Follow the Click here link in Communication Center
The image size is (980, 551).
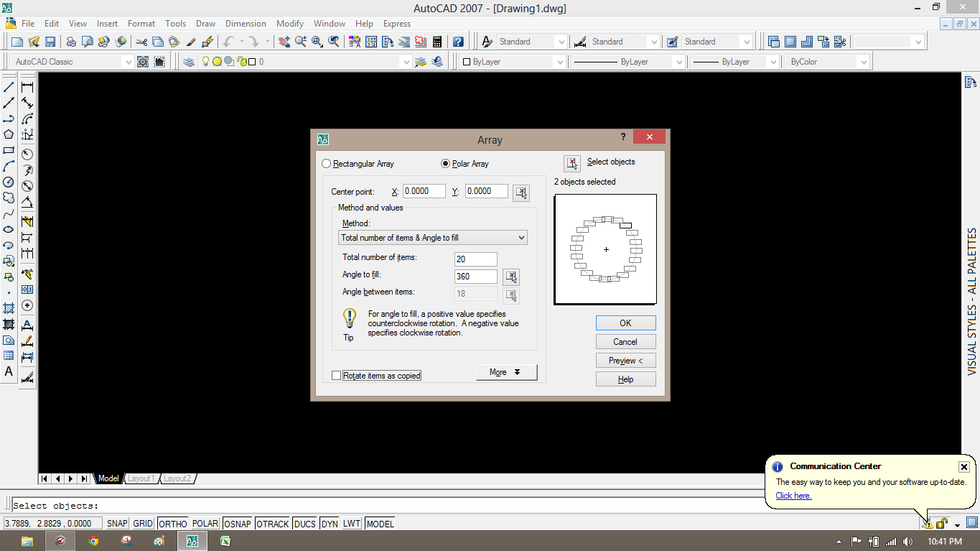pyautogui.click(x=793, y=496)
